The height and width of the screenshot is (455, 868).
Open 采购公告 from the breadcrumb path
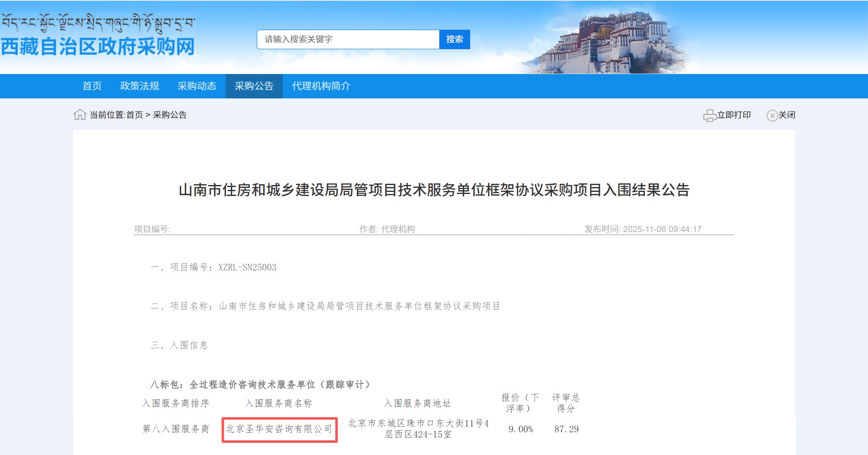pyautogui.click(x=169, y=115)
